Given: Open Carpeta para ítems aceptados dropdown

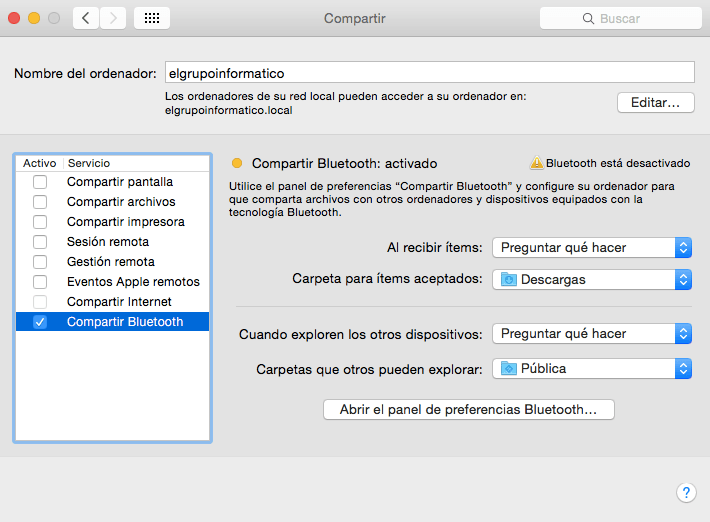Looking at the screenshot, I should [x=592, y=279].
